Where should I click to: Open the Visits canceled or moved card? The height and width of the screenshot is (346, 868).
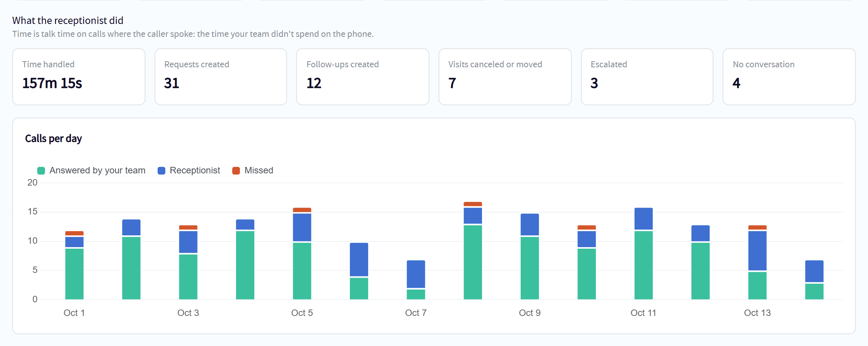tap(505, 77)
